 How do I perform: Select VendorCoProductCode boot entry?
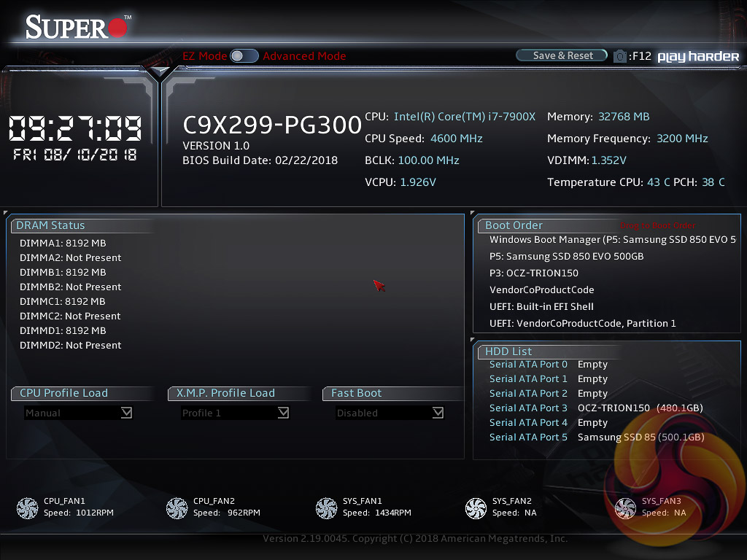pos(542,289)
